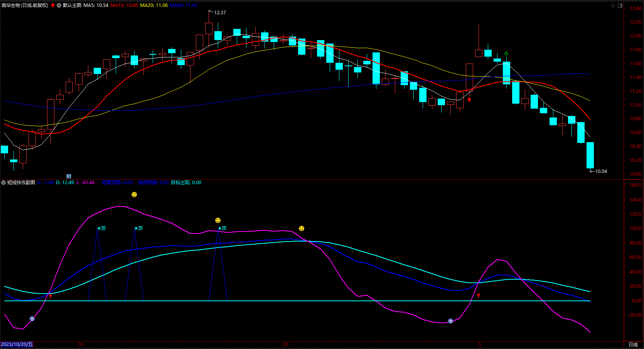644x349 pixels.
Task: Click the 11.00 price axis label
Action: (x=636, y=105)
